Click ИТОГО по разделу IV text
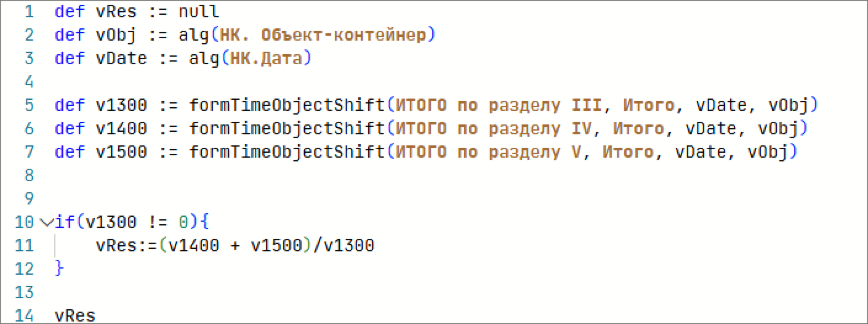 [x=494, y=129]
